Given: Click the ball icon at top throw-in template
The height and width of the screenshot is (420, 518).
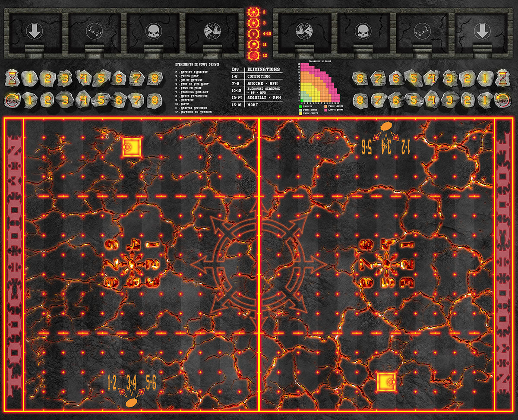Looking at the screenshot, I should [x=386, y=127].
